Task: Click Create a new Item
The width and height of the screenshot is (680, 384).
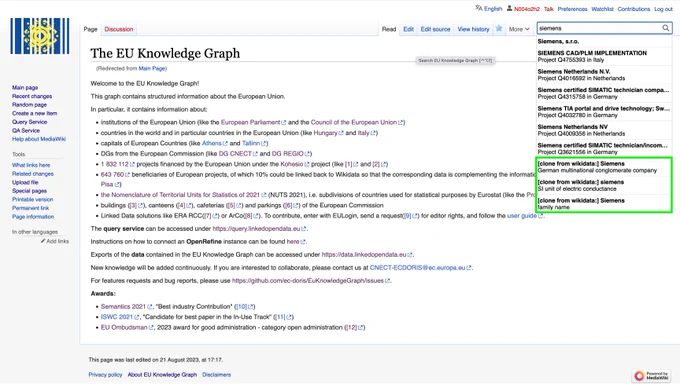Action: [34, 113]
